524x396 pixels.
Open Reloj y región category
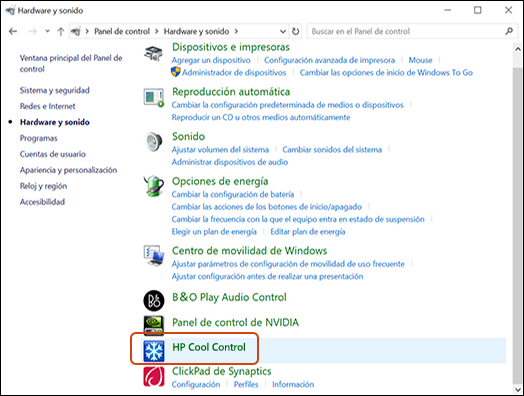click(43, 186)
